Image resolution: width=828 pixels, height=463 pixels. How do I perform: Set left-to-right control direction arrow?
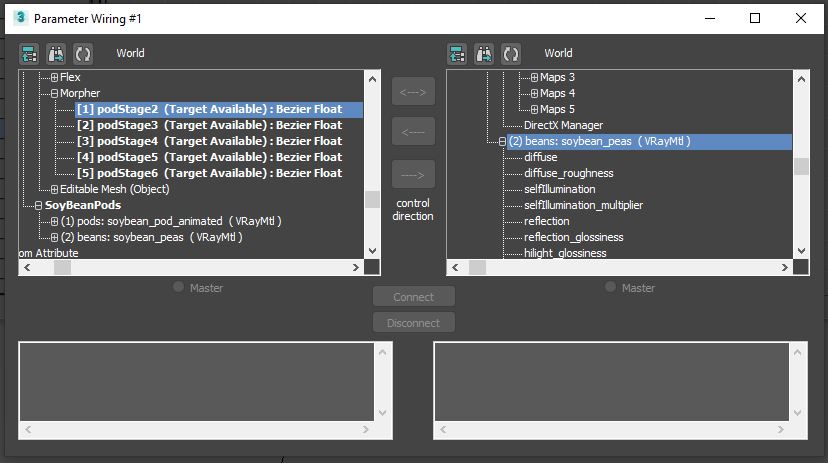[413, 175]
